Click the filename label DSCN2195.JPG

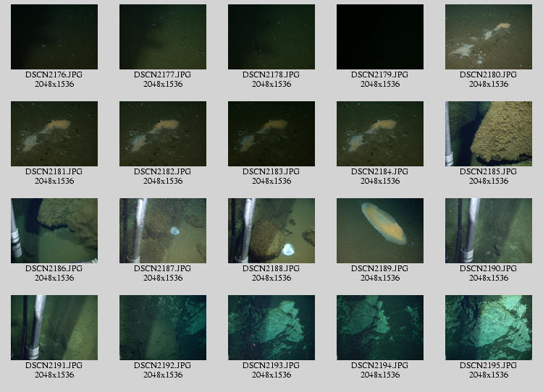[x=488, y=365]
